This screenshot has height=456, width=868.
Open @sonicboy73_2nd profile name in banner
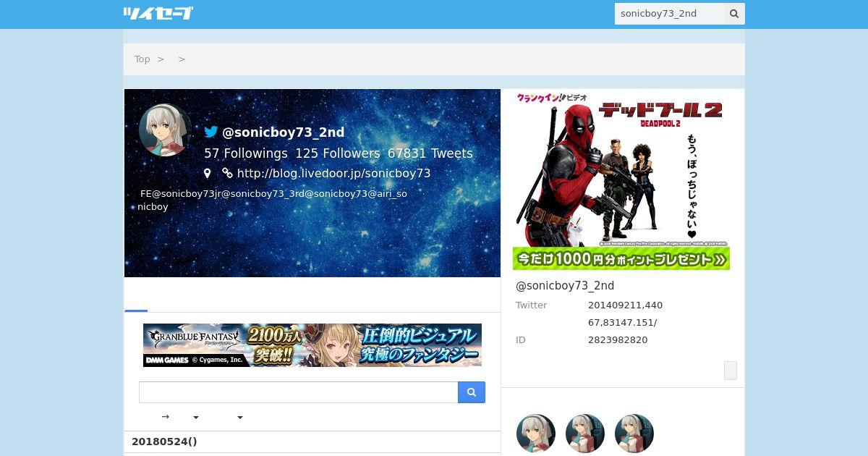[283, 132]
